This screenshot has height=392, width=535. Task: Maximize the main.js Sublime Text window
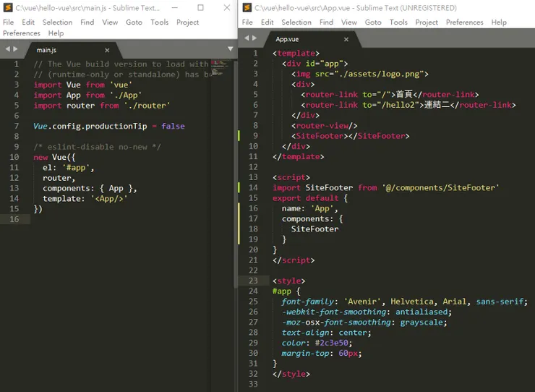tap(200, 8)
